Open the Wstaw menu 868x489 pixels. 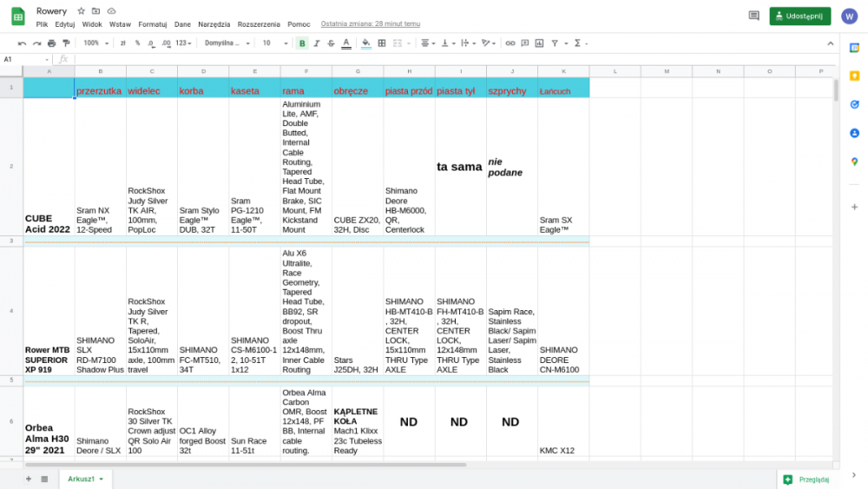tap(120, 24)
